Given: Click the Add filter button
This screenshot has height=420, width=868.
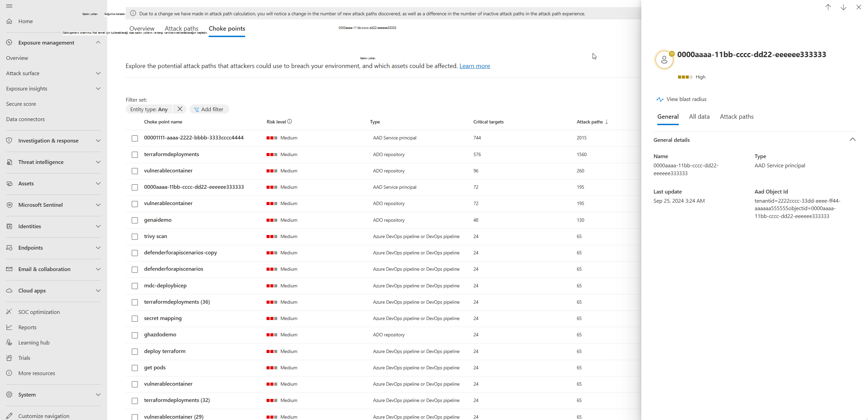Looking at the screenshot, I should point(209,109).
